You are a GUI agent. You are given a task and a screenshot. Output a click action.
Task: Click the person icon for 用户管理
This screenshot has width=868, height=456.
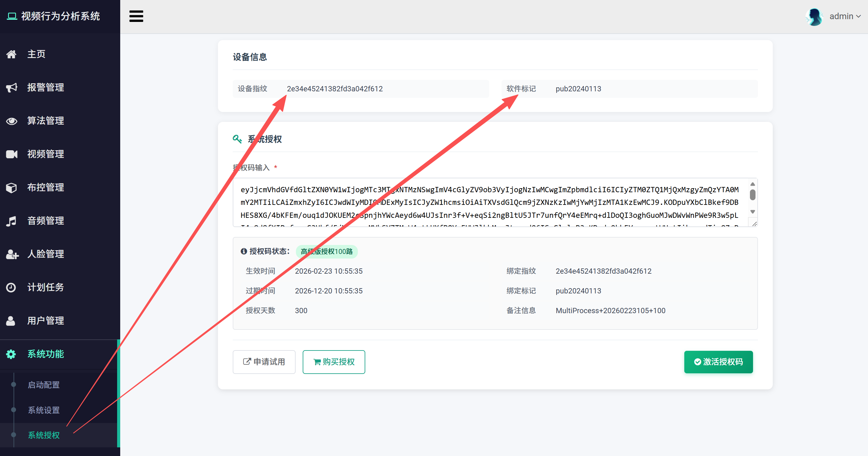click(11, 321)
